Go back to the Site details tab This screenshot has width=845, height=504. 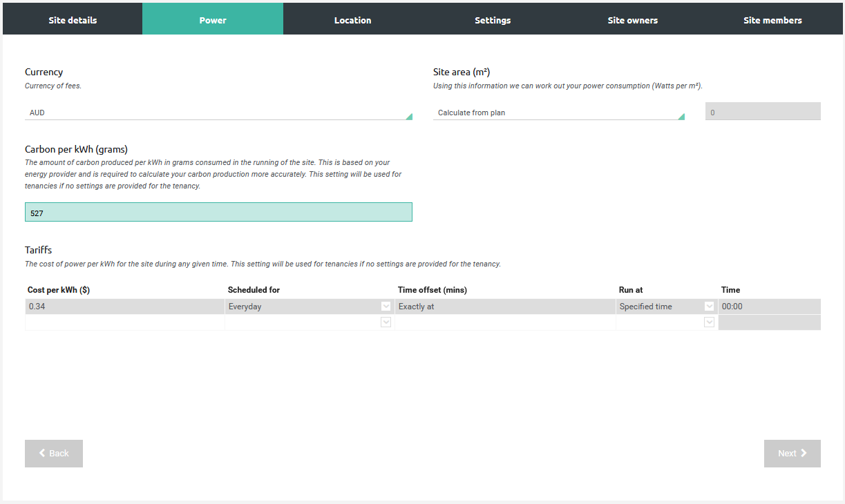point(73,20)
